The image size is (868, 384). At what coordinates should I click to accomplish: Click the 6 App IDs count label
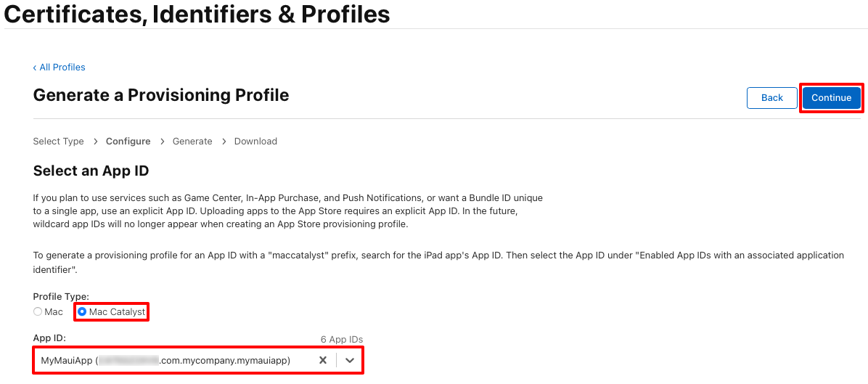pos(342,339)
